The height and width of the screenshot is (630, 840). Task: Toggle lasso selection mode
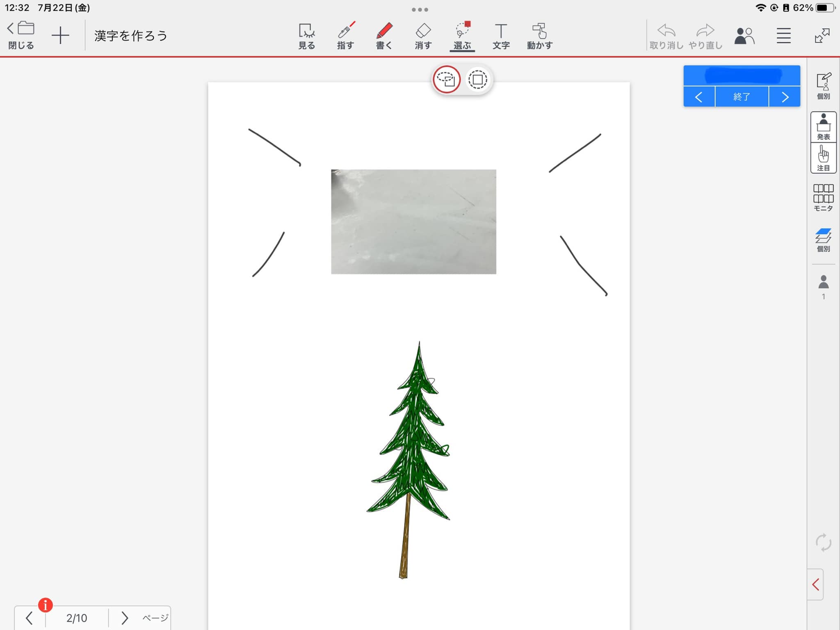pyautogui.click(x=446, y=80)
